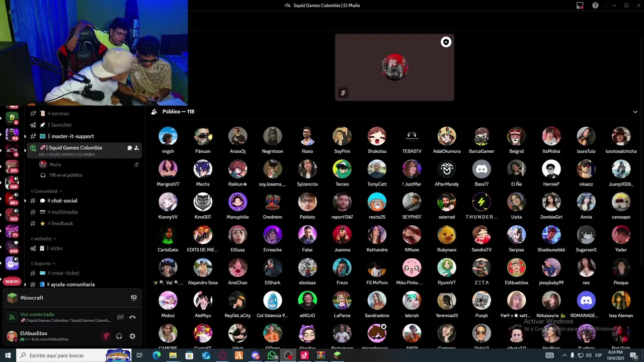Toggle deafen with the headphones icon
Image resolution: width=644 pixels, height=362 pixels.
(119, 336)
